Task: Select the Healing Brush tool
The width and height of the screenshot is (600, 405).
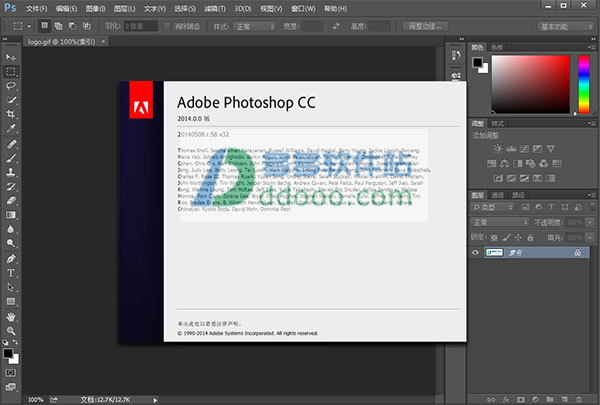Action: pos(11,144)
